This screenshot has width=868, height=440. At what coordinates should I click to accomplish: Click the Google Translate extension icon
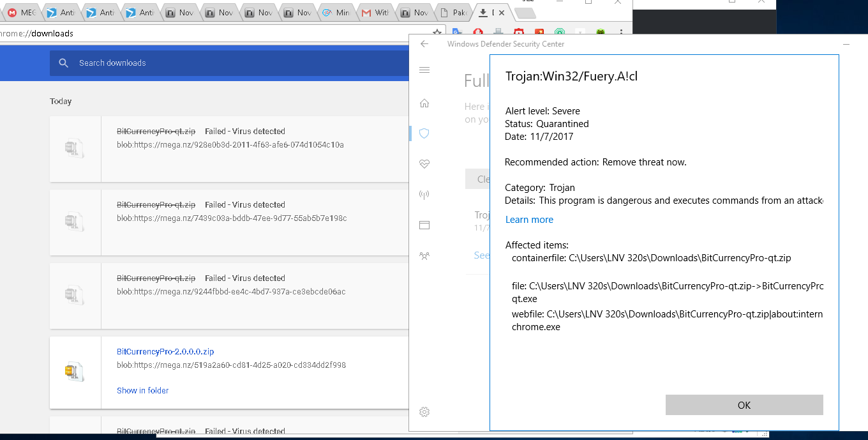(x=457, y=33)
